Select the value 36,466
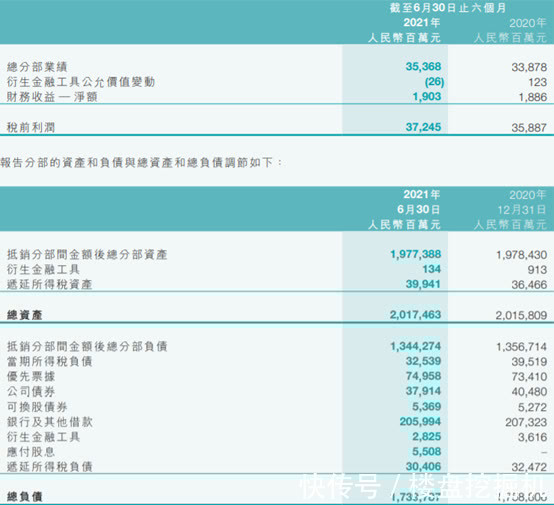The image size is (554, 505). [529, 285]
